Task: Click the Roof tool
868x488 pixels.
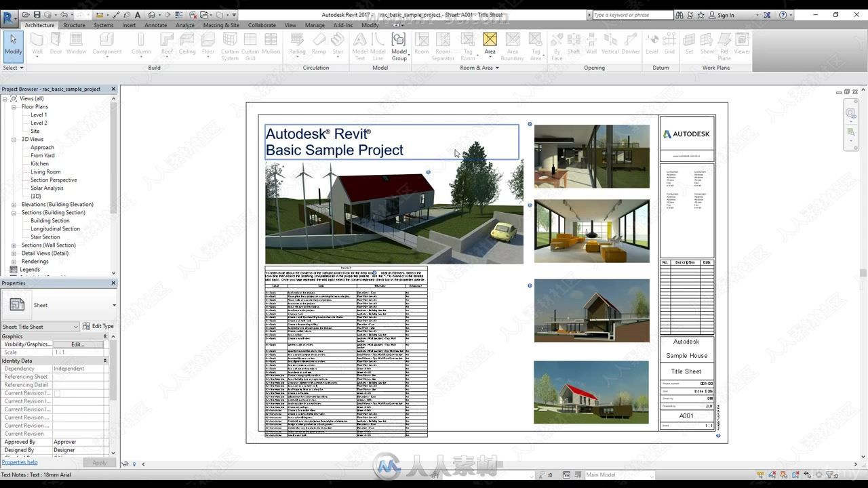Action: click(167, 44)
